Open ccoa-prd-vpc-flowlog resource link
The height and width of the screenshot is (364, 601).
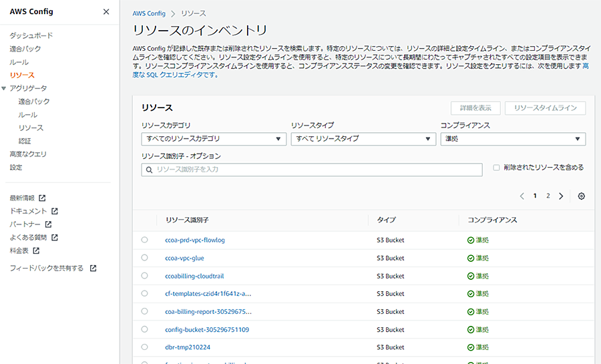(x=195, y=240)
